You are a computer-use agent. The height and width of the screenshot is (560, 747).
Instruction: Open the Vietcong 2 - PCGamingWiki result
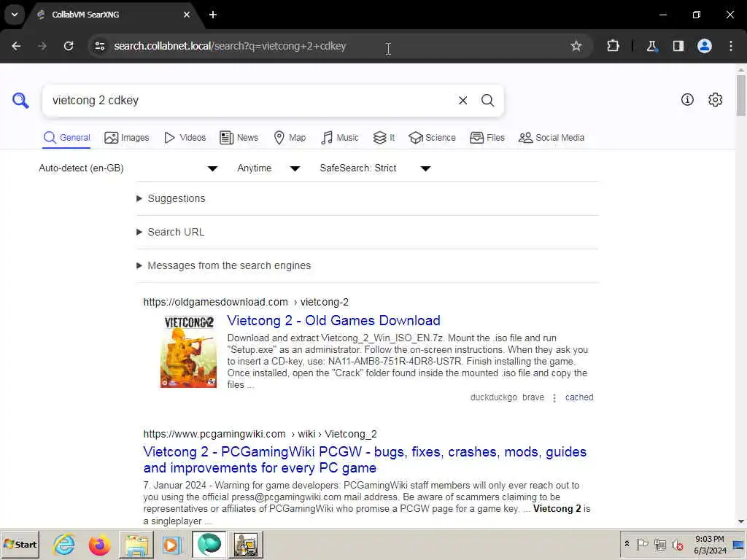coord(365,459)
